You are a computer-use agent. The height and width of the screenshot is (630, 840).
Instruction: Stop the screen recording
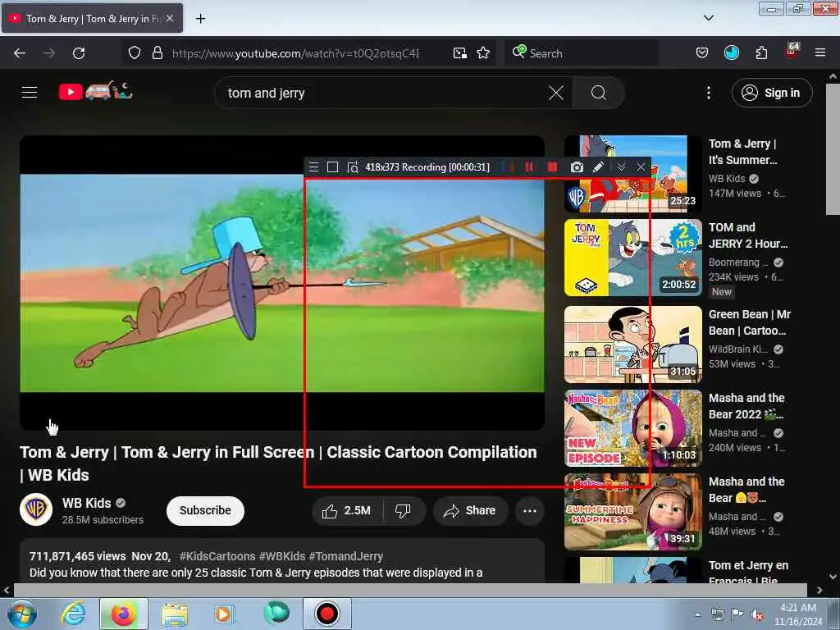(x=552, y=167)
